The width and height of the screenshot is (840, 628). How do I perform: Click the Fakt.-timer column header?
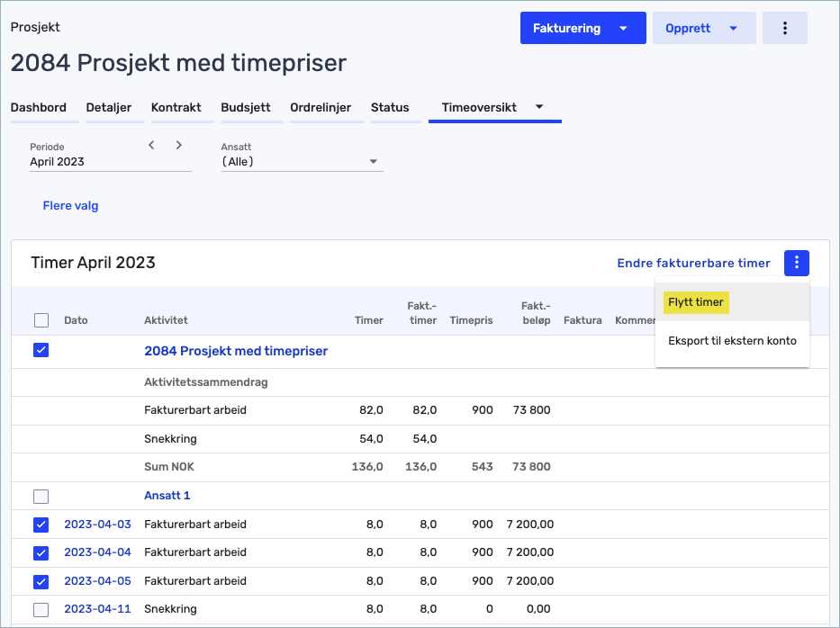422,313
